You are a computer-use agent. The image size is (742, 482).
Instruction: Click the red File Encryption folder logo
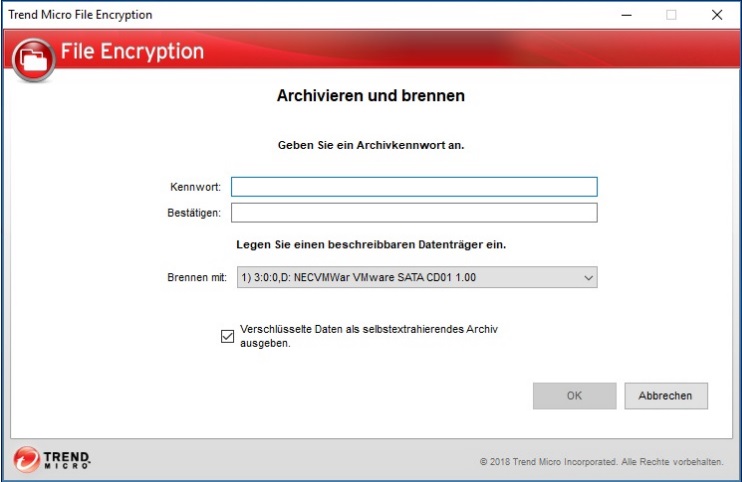click(x=33, y=59)
